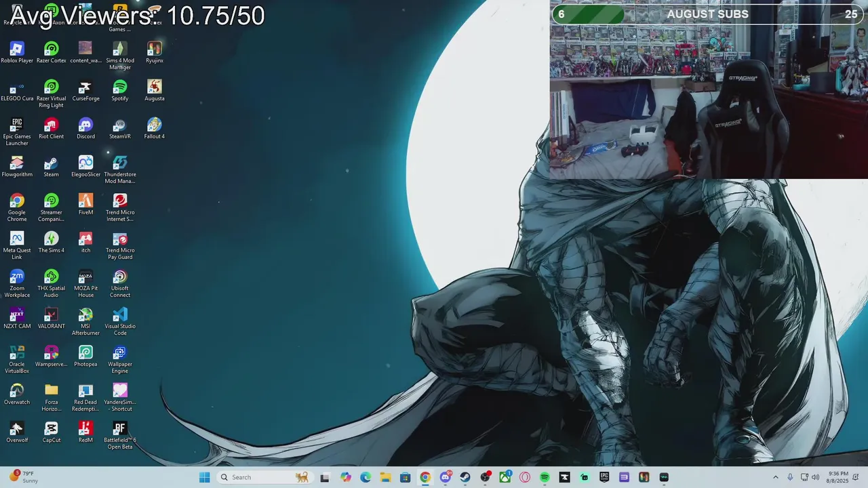
Task: Open the volume control in system tray
Action: tap(815, 477)
